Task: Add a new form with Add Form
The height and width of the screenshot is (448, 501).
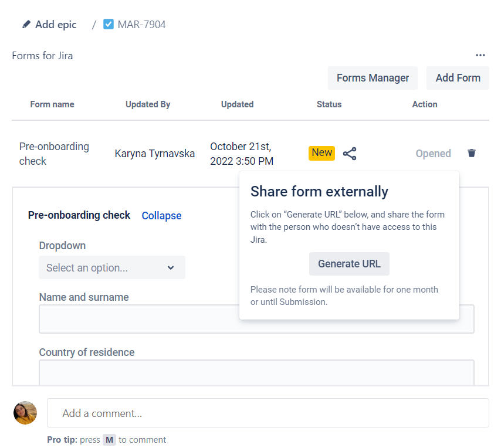Action: tap(458, 77)
